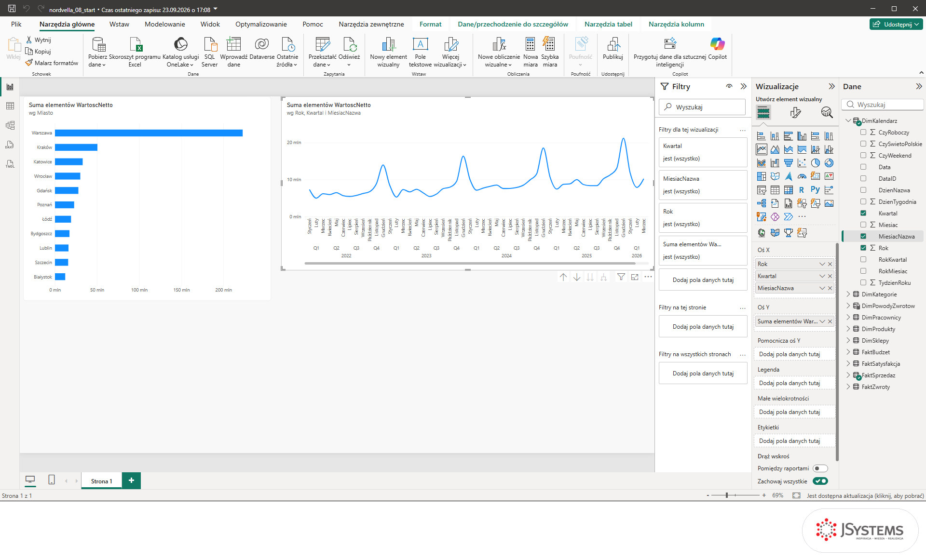
Task: Open Report view in left sidebar
Action: tap(10, 87)
